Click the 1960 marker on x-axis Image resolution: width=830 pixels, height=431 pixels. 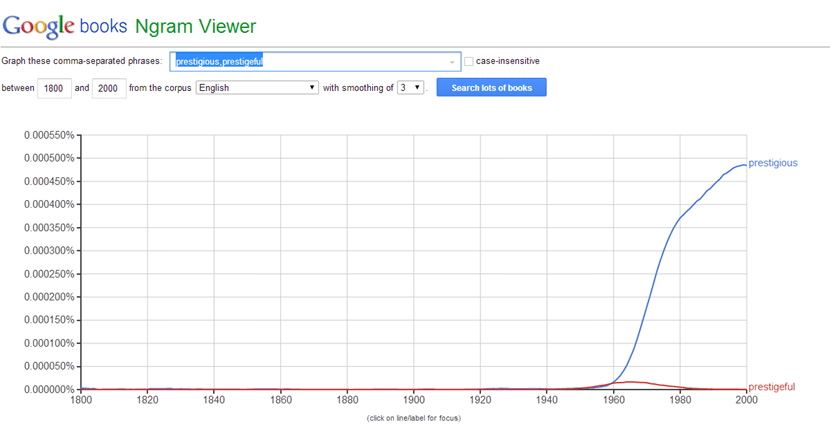tap(615, 400)
